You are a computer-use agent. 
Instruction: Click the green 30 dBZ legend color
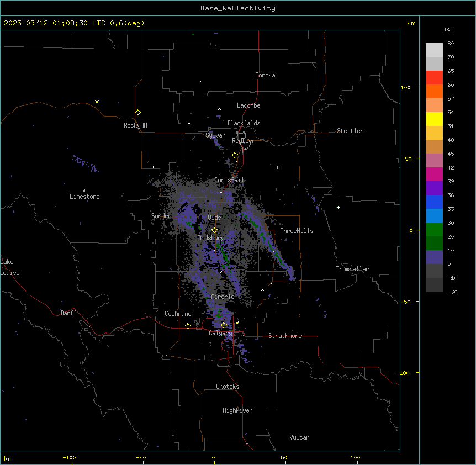point(434,230)
